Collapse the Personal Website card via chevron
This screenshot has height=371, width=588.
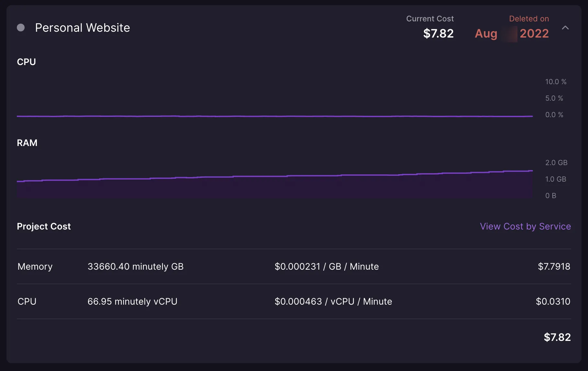[x=566, y=28]
